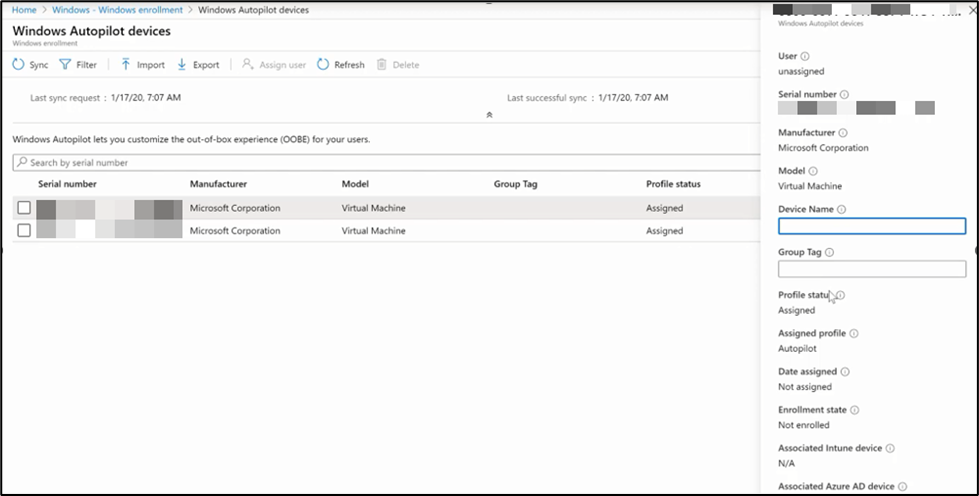Click the Filter toolbar label
The width and height of the screenshot is (979, 496).
(x=86, y=65)
